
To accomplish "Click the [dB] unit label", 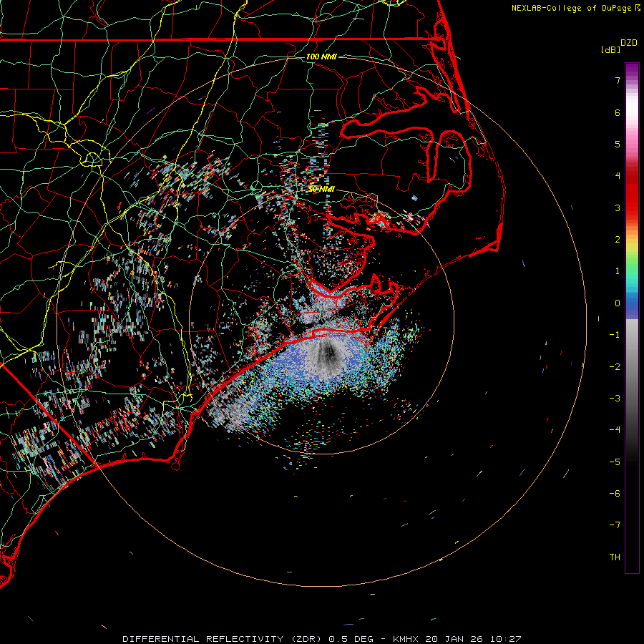I will pyautogui.click(x=610, y=49).
